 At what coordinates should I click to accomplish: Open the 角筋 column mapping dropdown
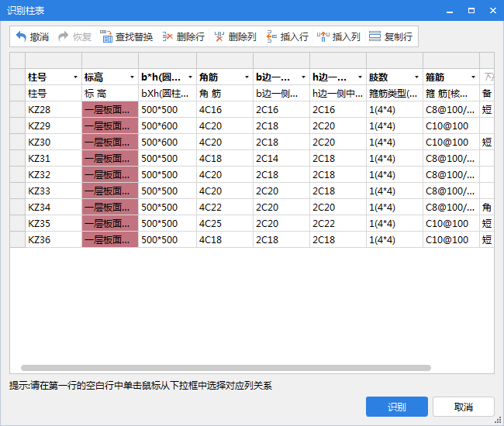coord(247,77)
